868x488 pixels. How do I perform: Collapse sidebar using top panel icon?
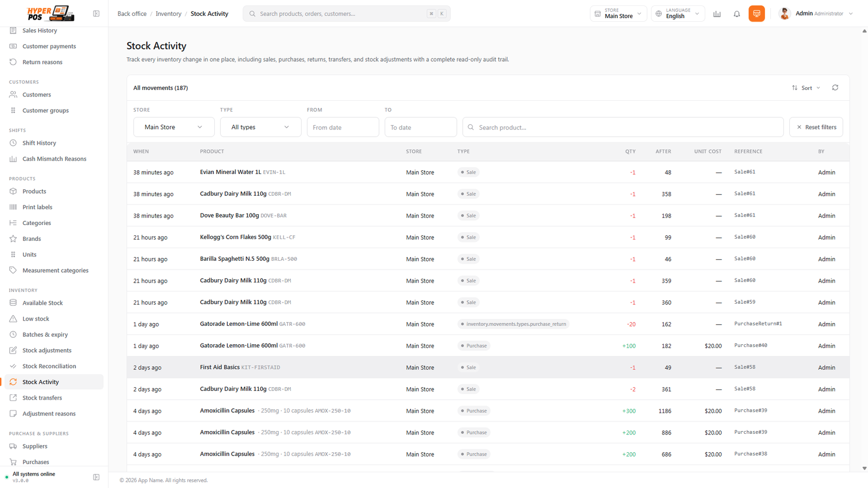coord(96,14)
